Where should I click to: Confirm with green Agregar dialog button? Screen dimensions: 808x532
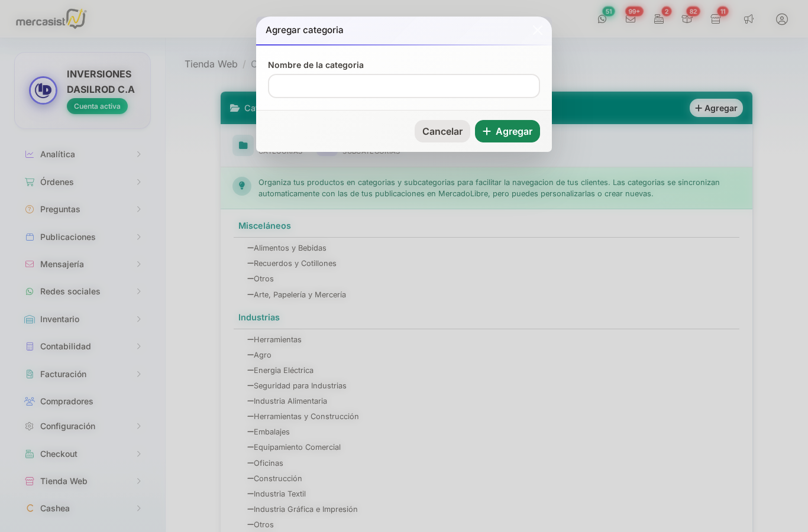(507, 131)
